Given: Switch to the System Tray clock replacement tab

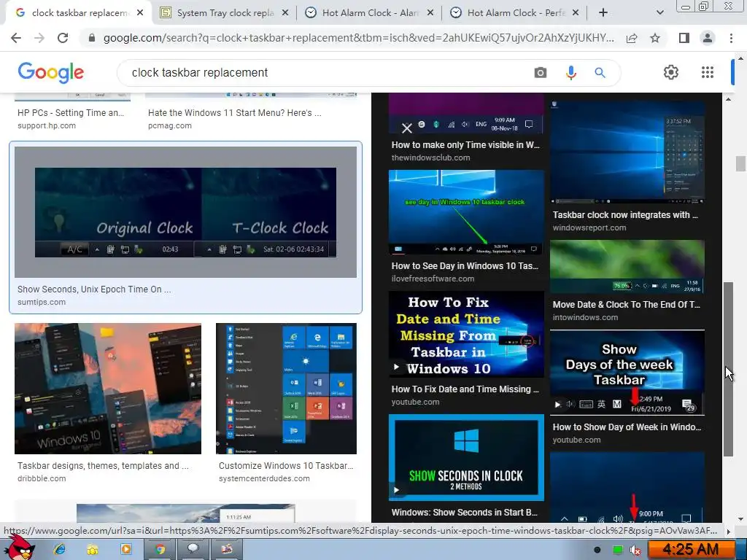Looking at the screenshot, I should click(x=224, y=13).
